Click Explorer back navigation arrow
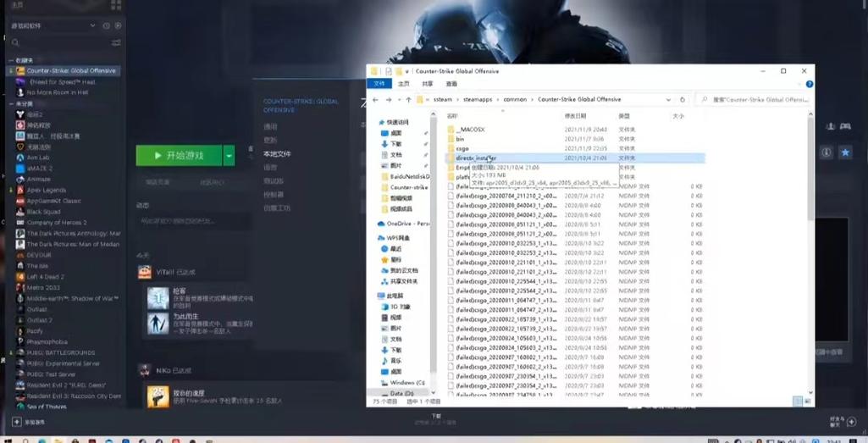The width and height of the screenshot is (868, 443). coord(375,100)
